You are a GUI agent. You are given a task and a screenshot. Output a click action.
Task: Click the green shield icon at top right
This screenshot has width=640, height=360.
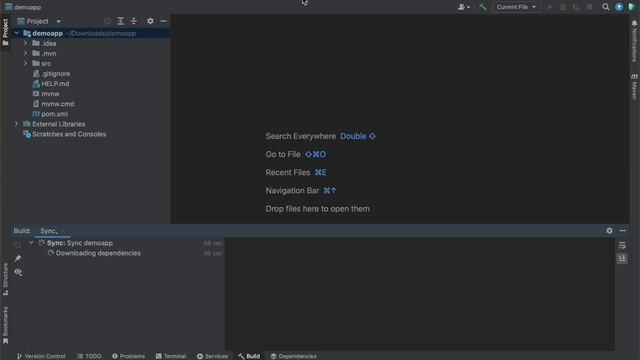point(631,7)
